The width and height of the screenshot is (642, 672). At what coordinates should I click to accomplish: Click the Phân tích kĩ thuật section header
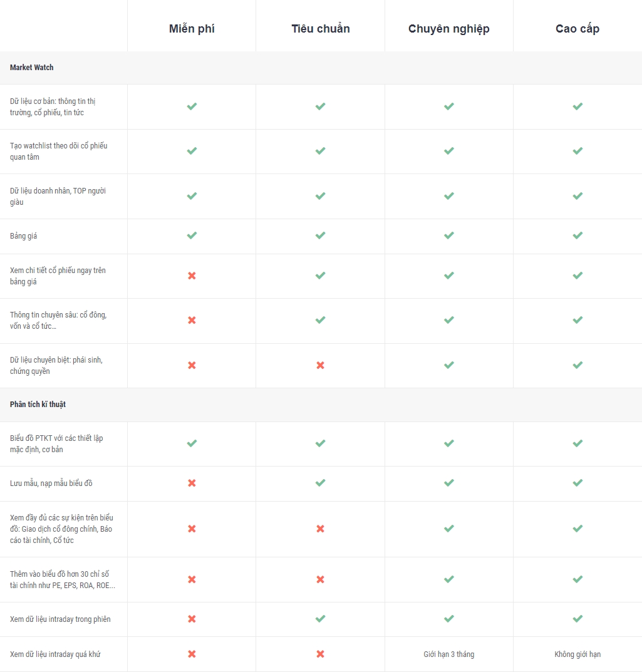tap(38, 404)
